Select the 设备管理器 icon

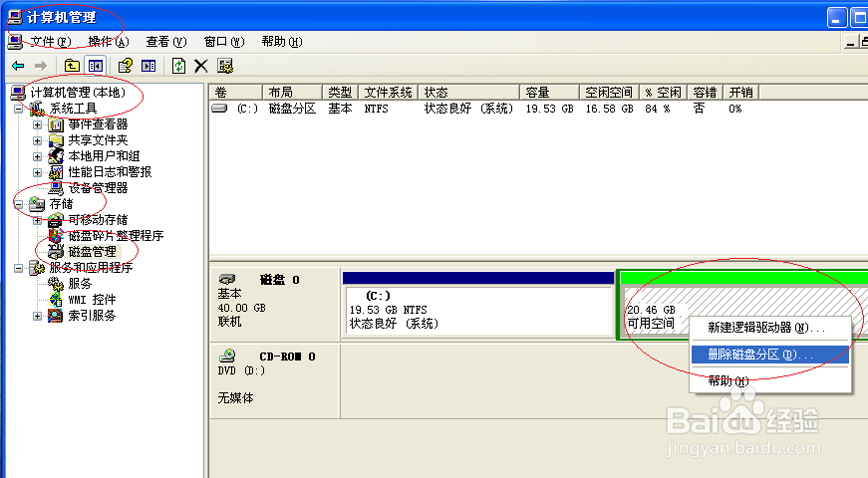[56, 188]
